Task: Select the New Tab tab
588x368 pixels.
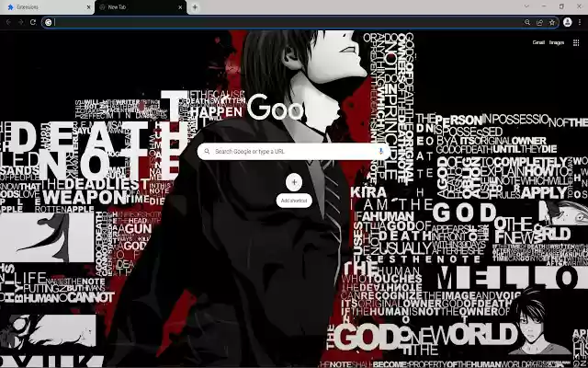Action: 141,7
